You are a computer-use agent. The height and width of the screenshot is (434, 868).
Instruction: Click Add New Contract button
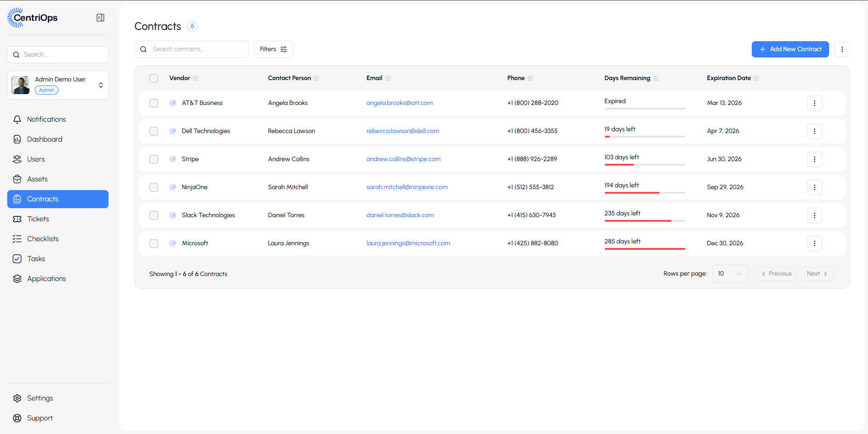pyautogui.click(x=790, y=49)
